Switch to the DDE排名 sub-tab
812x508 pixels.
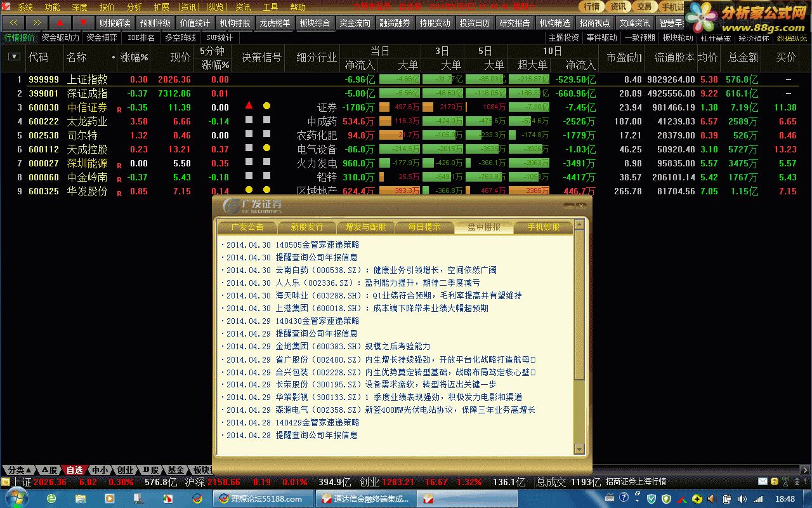point(141,37)
